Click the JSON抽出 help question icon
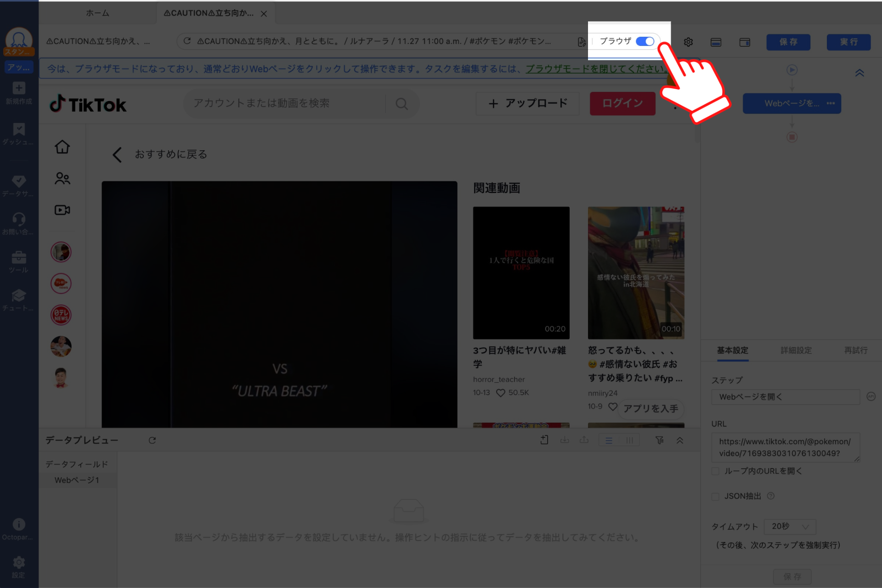Image resolution: width=882 pixels, height=588 pixels. pyautogui.click(x=771, y=496)
